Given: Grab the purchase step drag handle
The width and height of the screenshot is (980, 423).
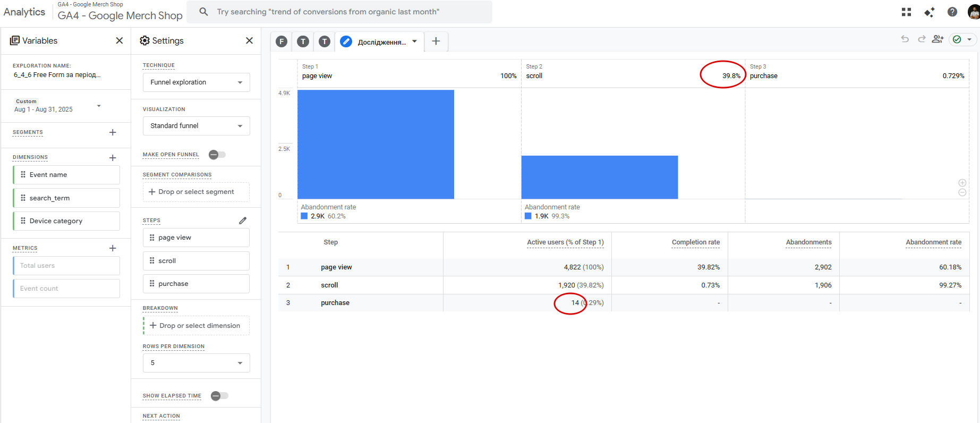Looking at the screenshot, I should [x=152, y=283].
